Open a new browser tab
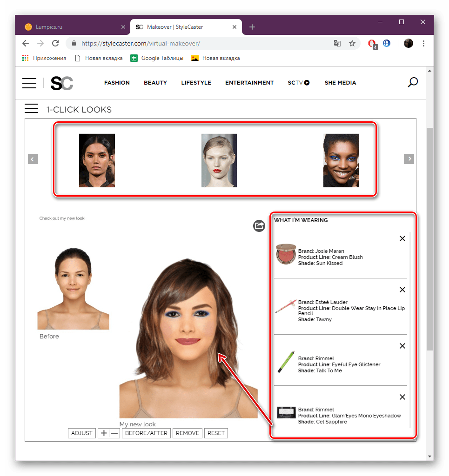Viewport: 449px width, 476px height. (252, 27)
